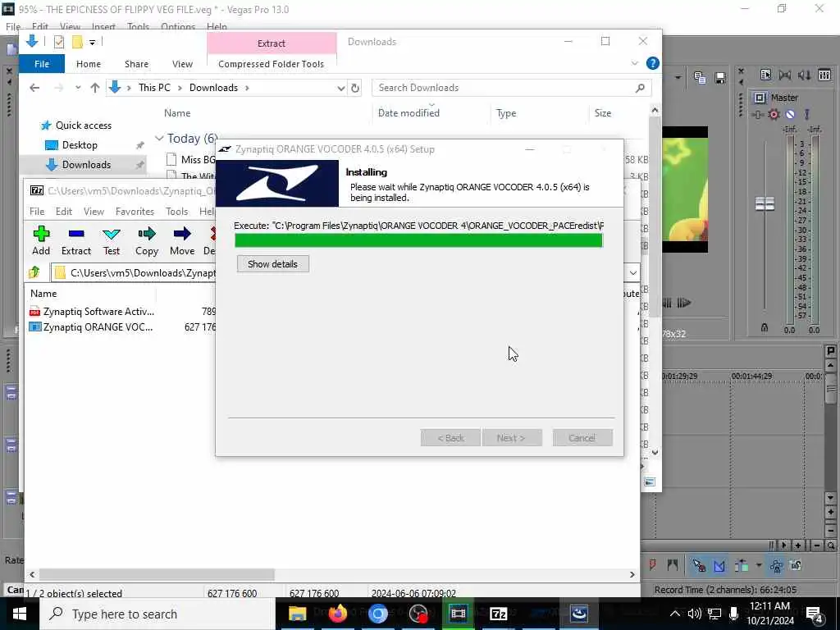Click the 7-Zip taskbar icon
Image resolution: width=840 pixels, height=630 pixels.
coord(498,614)
